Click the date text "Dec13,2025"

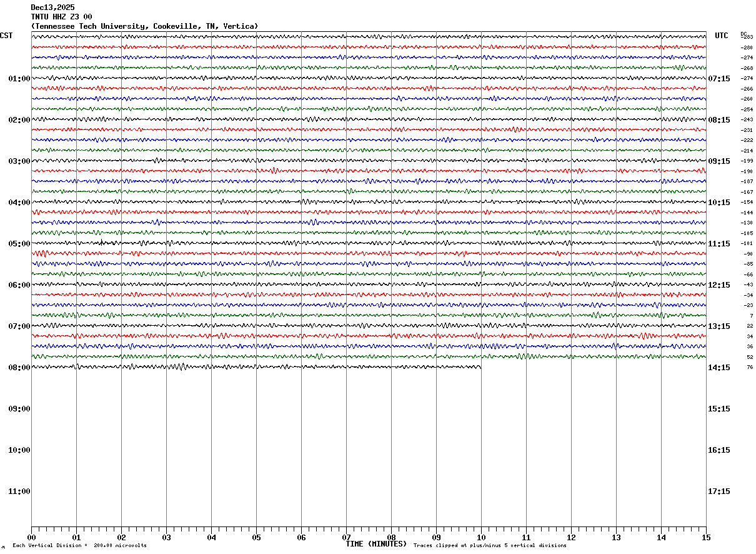[52, 8]
